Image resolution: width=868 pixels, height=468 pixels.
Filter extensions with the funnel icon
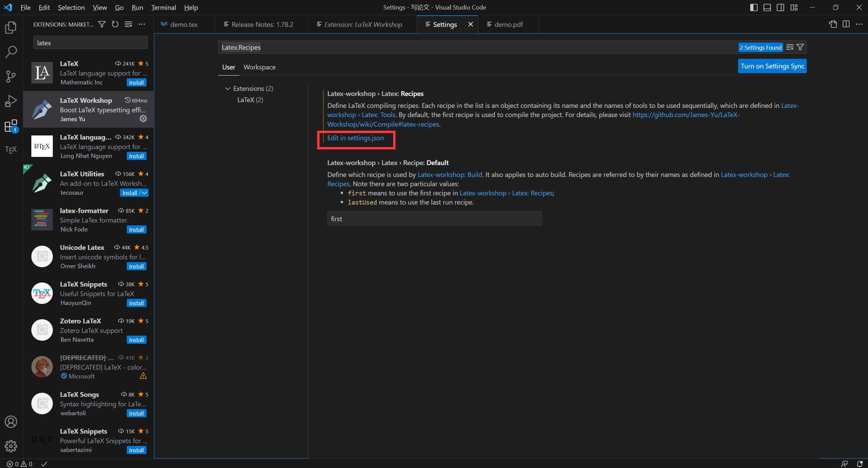[102, 24]
